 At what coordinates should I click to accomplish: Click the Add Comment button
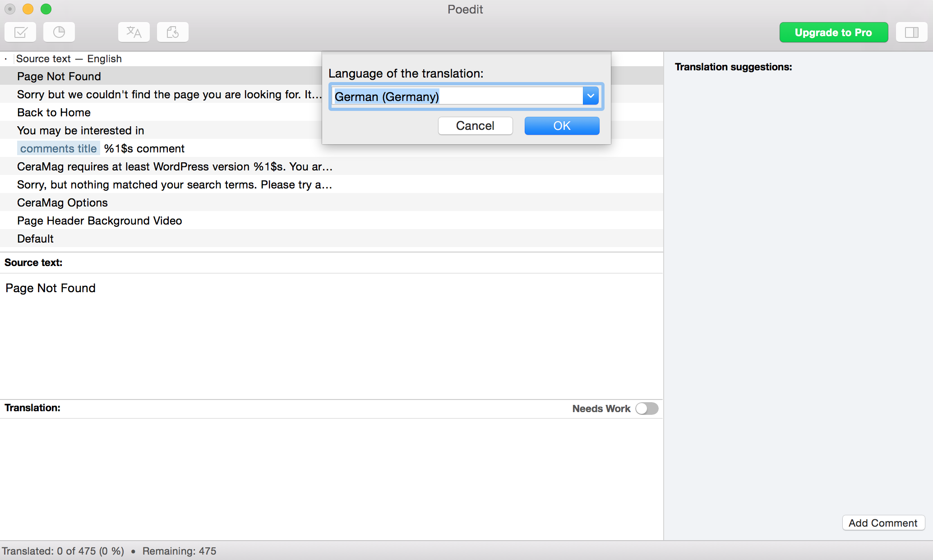click(x=883, y=523)
